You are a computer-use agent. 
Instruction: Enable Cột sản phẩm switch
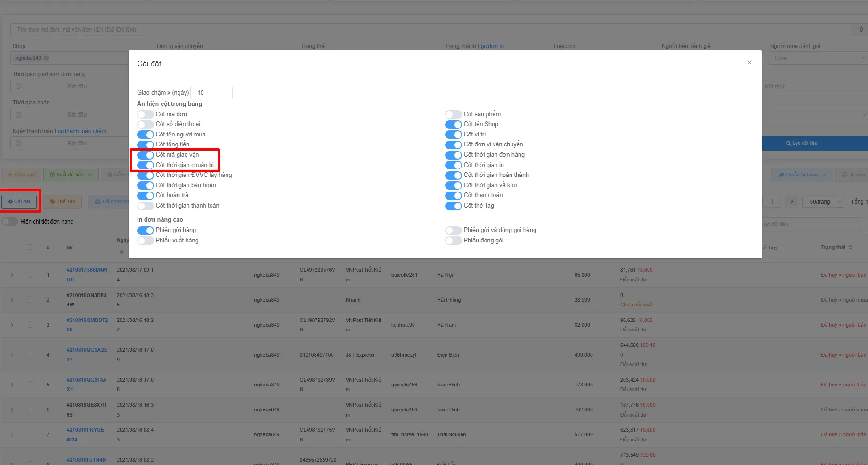(x=454, y=114)
